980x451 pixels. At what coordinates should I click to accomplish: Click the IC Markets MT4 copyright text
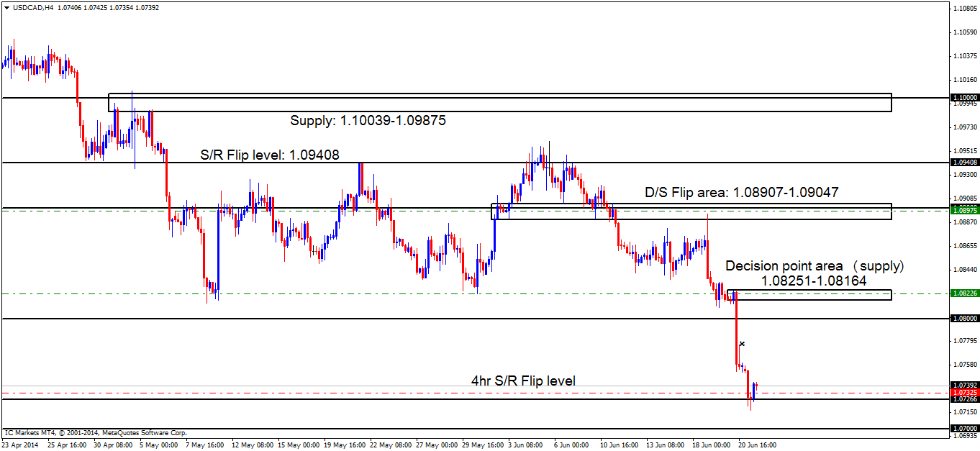[x=96, y=432]
